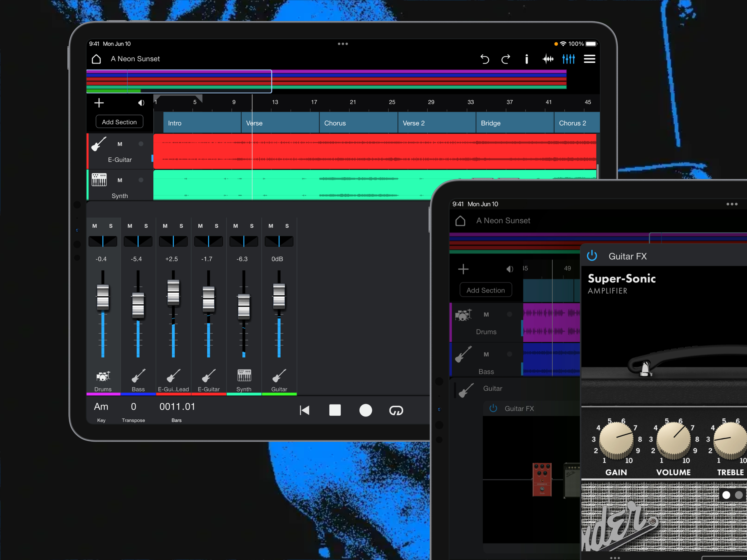
Task: Click the undo arrow icon
Action: tap(485, 59)
